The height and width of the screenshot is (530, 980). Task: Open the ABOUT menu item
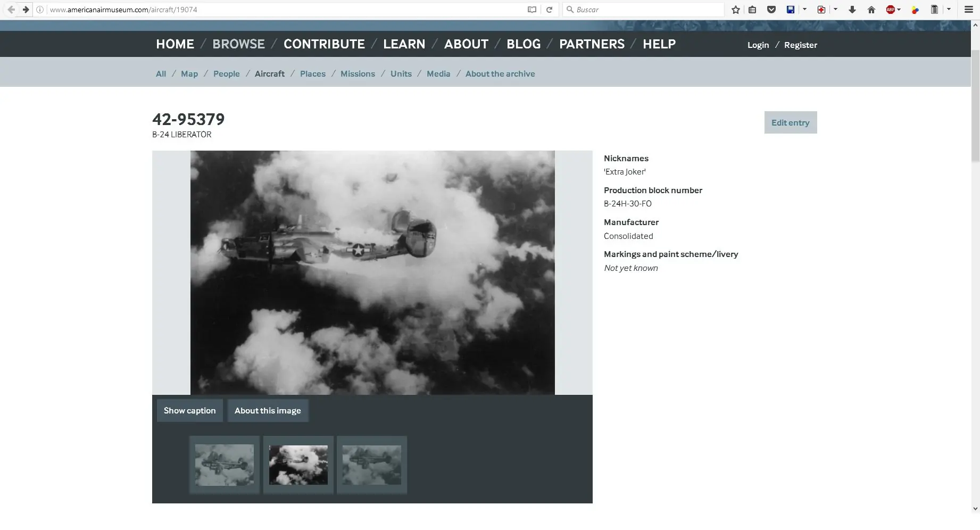click(x=466, y=44)
